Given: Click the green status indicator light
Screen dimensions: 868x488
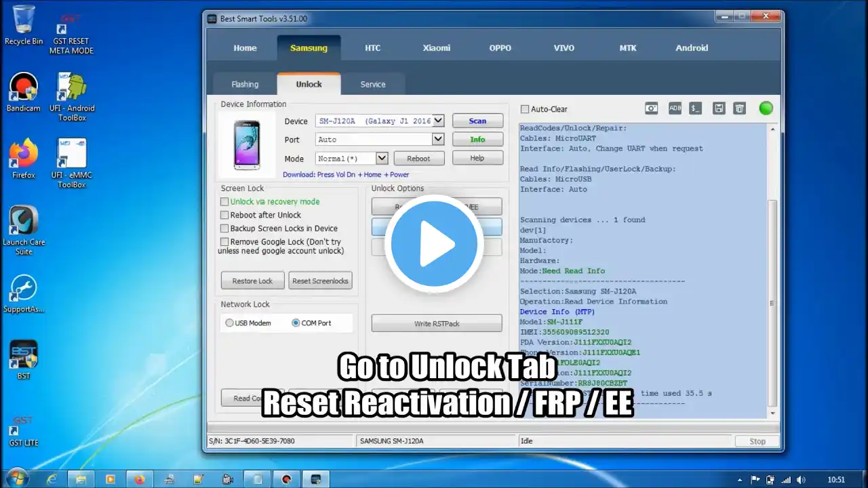Looking at the screenshot, I should (x=766, y=108).
